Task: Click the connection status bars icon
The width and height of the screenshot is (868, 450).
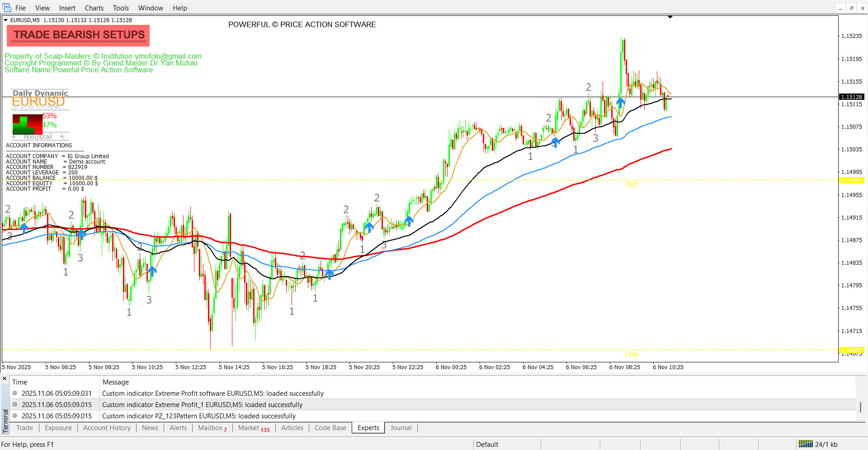Action: (x=806, y=444)
